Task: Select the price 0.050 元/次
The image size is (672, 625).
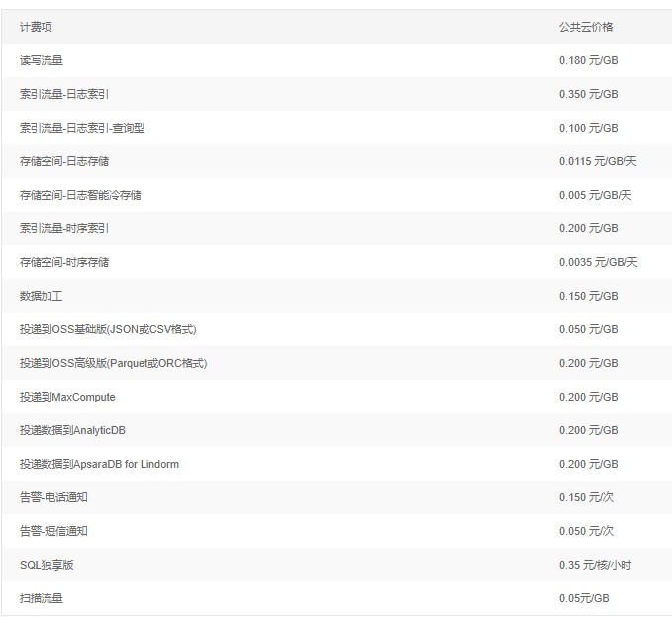Action: (586, 531)
